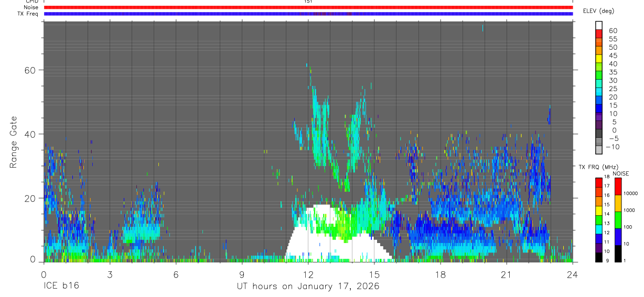Click the '40' tick on Range Gate axis
The height and width of the screenshot is (297, 644).
coord(30,134)
